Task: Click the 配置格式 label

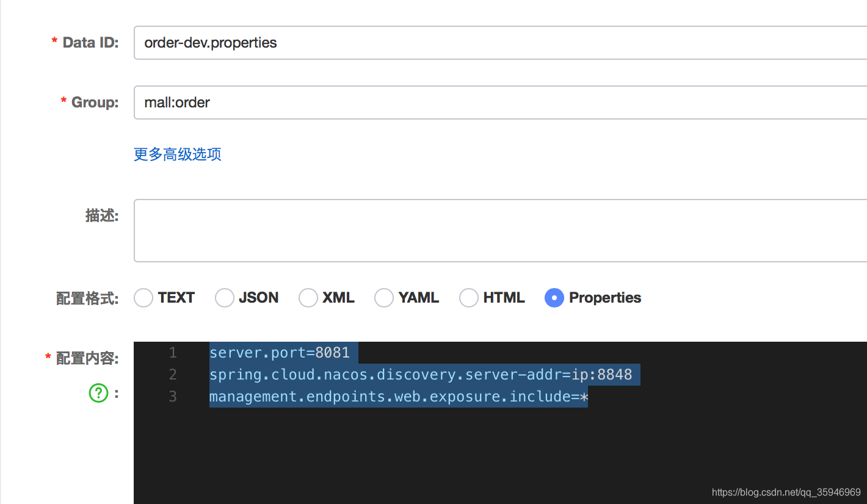Action: (87, 298)
